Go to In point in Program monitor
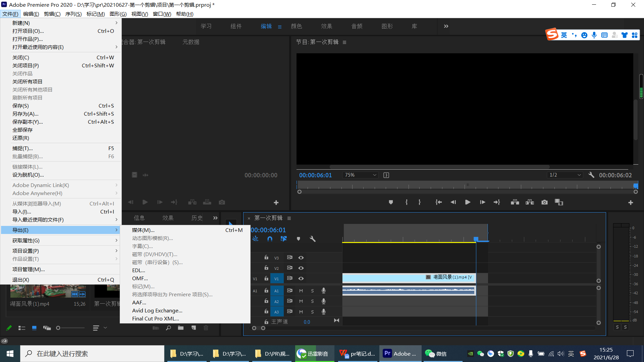 (x=438, y=202)
